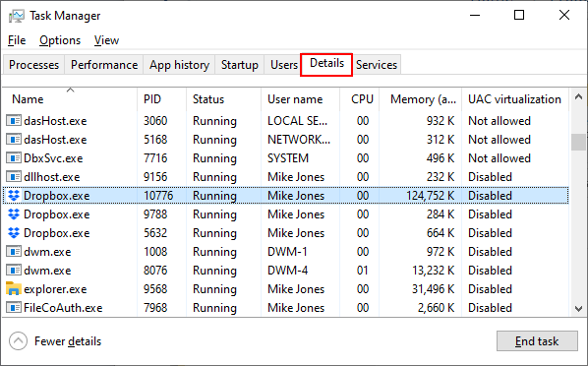Click the Fewer details link
Image resolution: width=588 pixels, height=366 pixels.
[x=68, y=341]
